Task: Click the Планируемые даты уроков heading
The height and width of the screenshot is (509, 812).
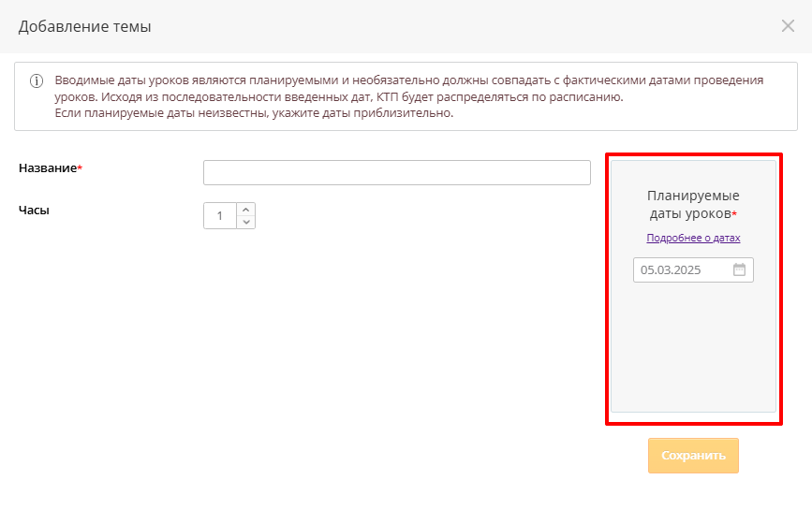Action: tap(693, 204)
